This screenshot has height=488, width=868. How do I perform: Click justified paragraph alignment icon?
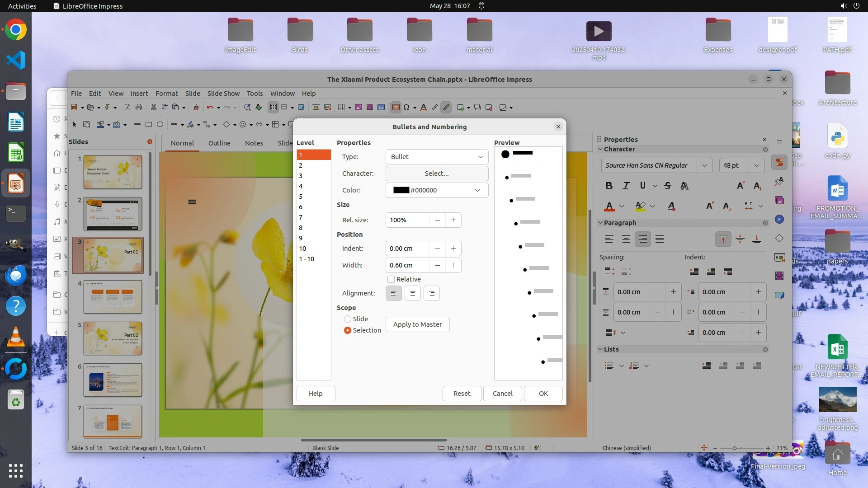point(660,239)
